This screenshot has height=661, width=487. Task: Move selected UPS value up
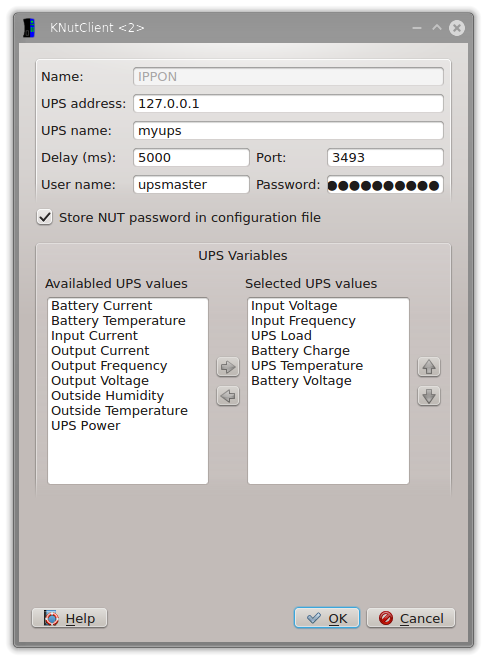[429, 367]
